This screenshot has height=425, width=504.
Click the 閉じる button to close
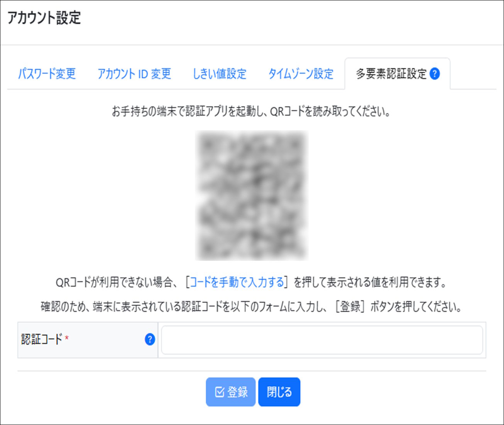(x=279, y=391)
